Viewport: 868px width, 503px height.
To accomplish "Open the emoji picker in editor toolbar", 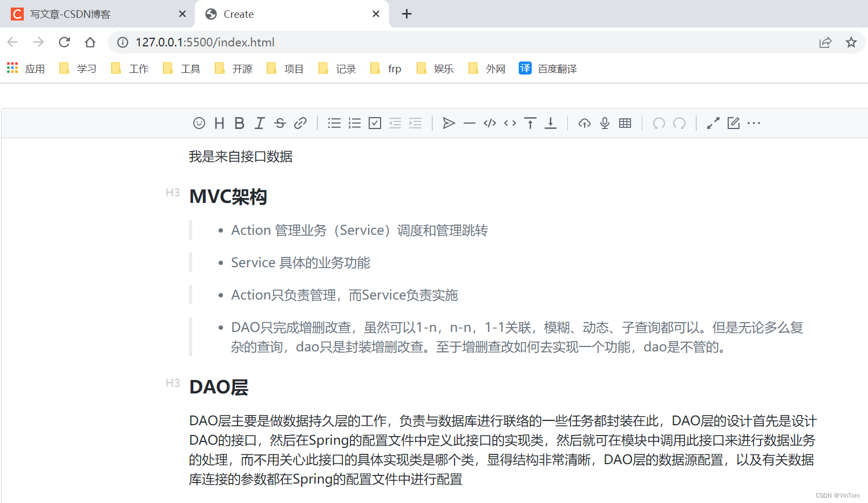I will pos(199,123).
